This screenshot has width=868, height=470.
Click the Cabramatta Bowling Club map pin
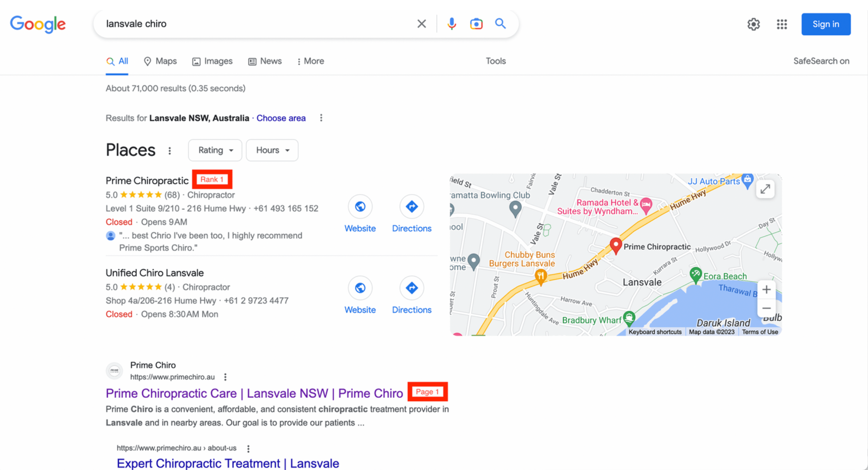(515, 209)
